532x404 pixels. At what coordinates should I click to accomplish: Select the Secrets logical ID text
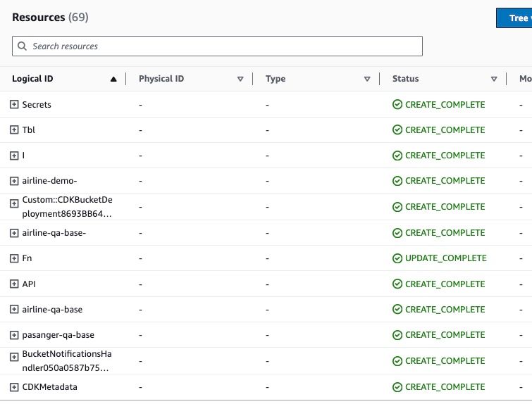(37, 105)
